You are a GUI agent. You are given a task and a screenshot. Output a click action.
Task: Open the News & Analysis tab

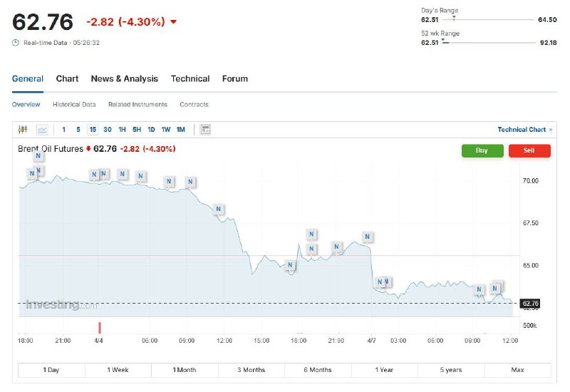click(124, 78)
